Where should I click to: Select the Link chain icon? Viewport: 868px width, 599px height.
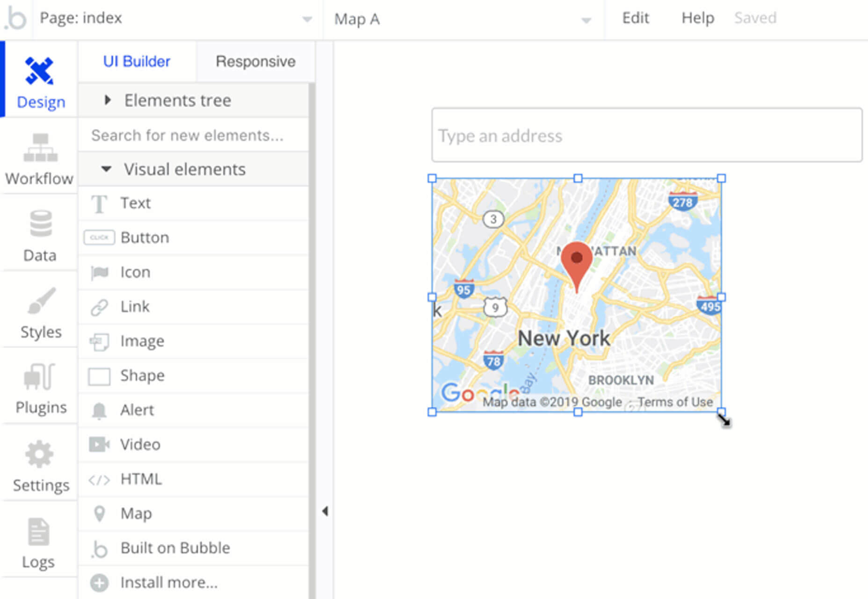click(99, 307)
